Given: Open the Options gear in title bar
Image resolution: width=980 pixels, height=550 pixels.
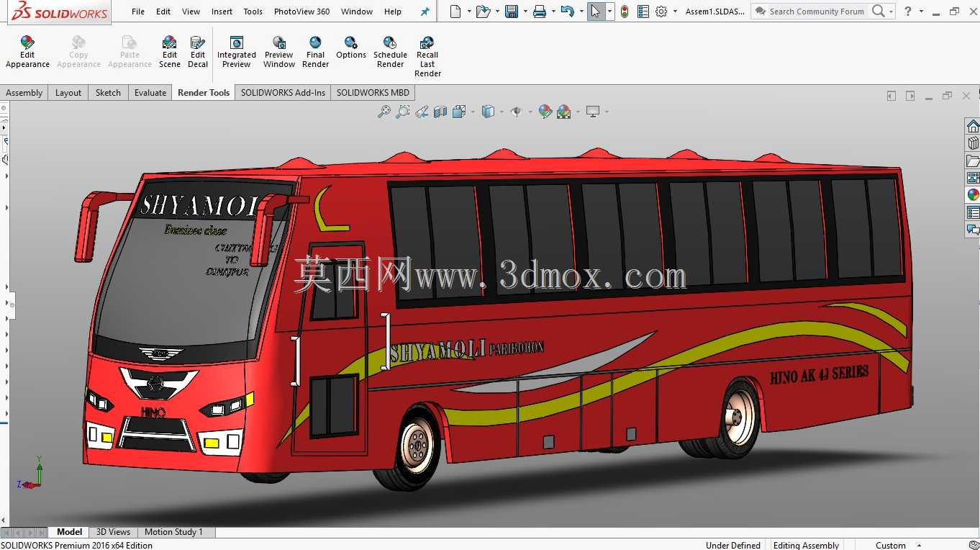Looking at the screenshot, I should [661, 12].
